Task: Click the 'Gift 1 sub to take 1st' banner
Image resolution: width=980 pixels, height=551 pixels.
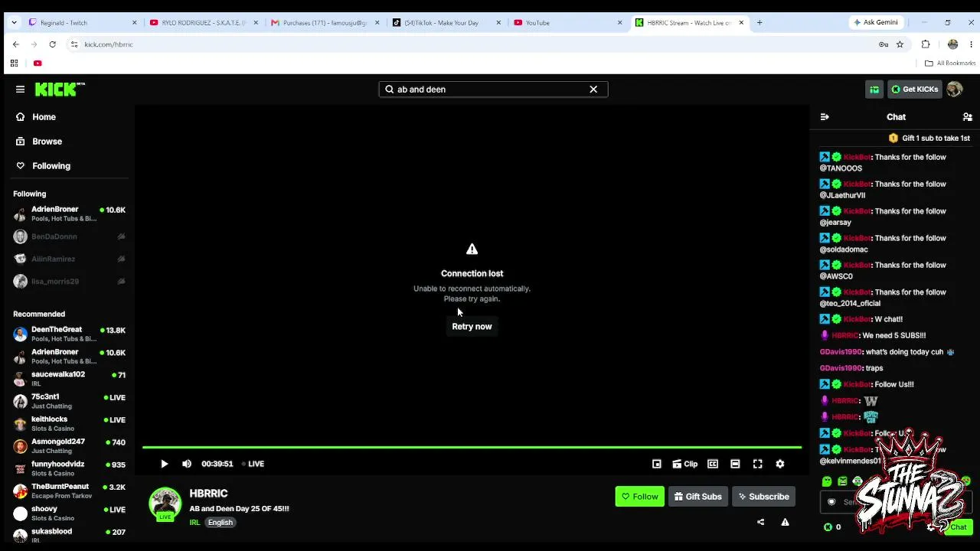Action: (x=929, y=139)
